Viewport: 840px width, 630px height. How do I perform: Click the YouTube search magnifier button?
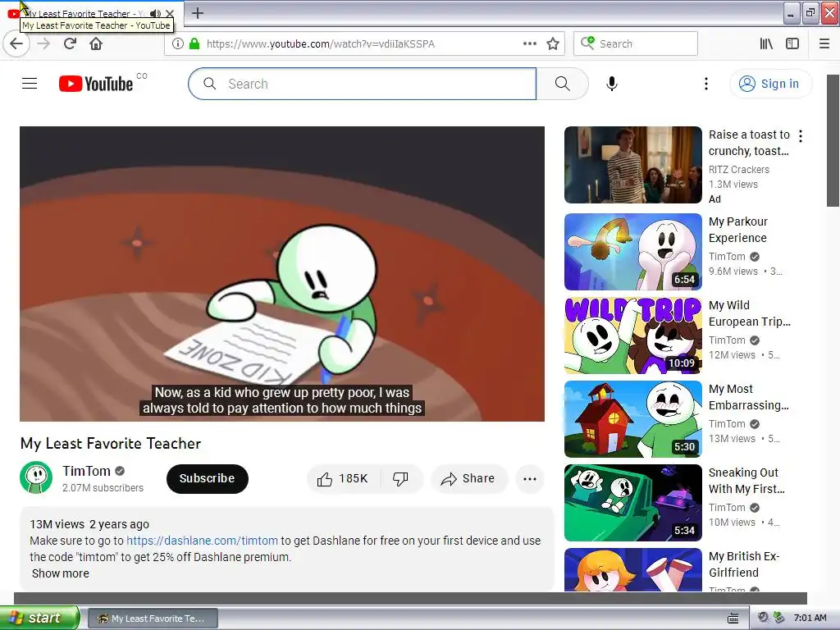[562, 84]
